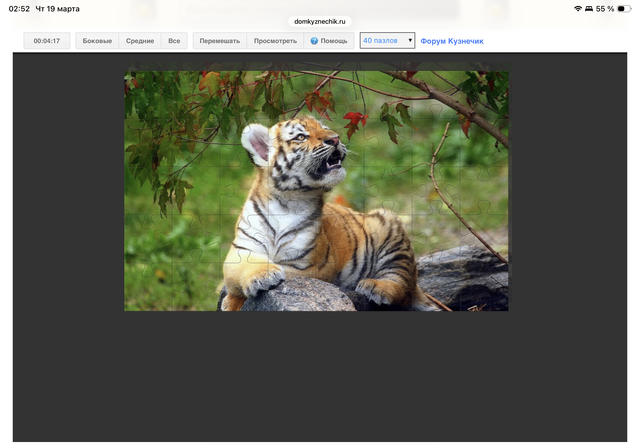Show only Боковые edge pieces

pos(97,41)
